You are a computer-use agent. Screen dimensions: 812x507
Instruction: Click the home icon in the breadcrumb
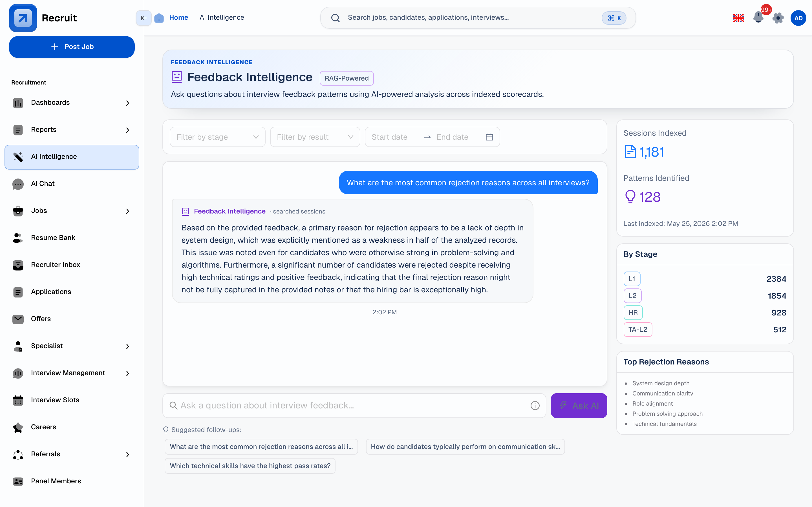159,18
